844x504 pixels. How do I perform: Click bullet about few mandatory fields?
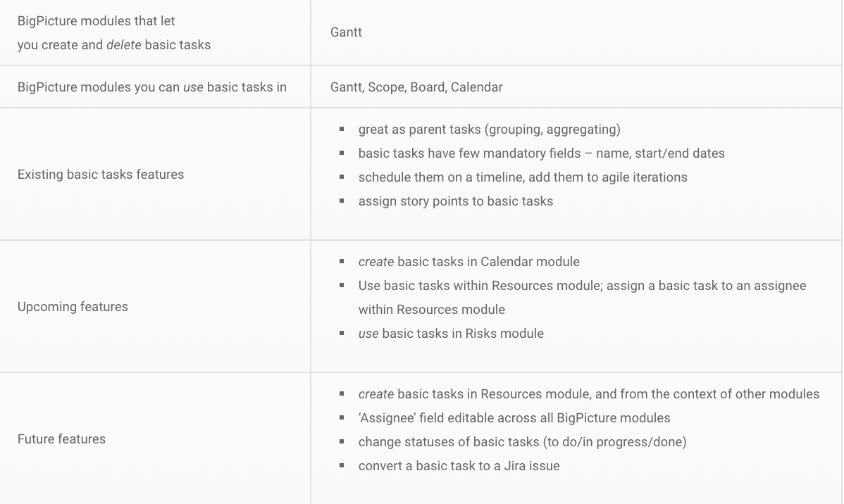[542, 153]
